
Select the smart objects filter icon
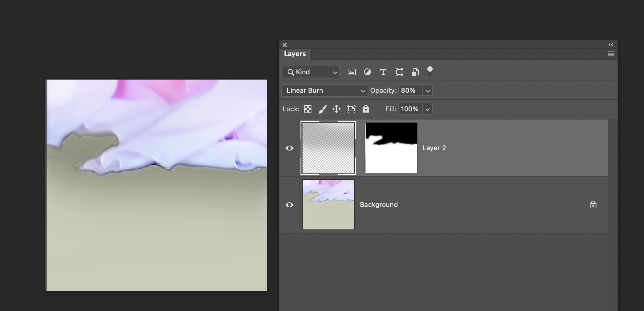point(415,72)
